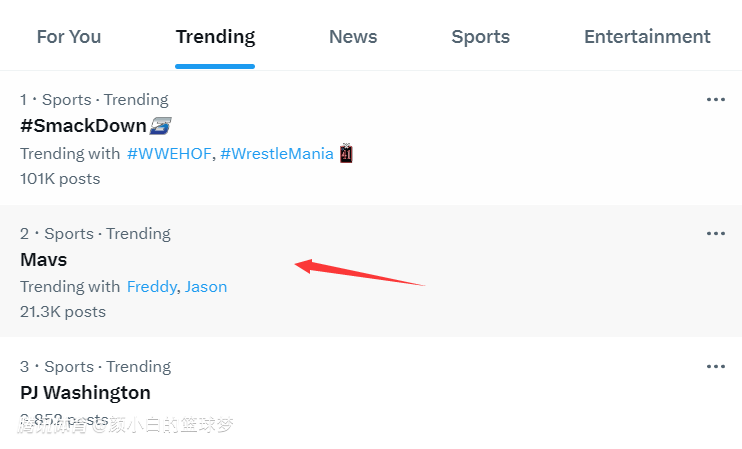Open the News tab
Image resolution: width=742 pixels, height=449 pixels.
(353, 37)
